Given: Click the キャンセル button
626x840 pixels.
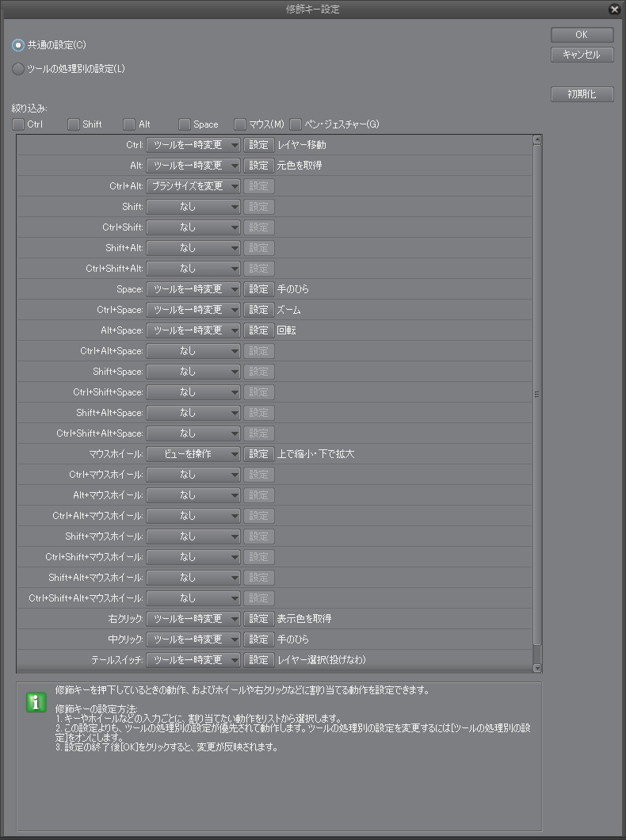Looking at the screenshot, I should [582, 55].
